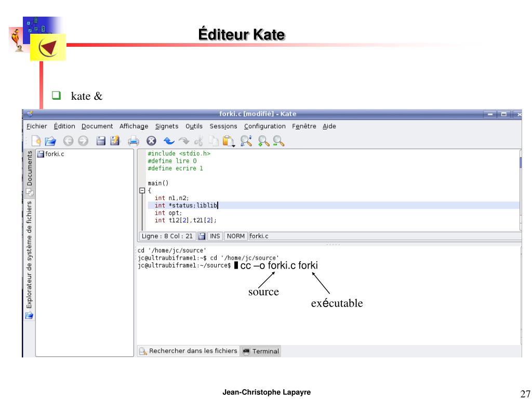Click the grey Redo arrow icon
This screenshot has height=399, width=532.
pyautogui.click(x=183, y=141)
